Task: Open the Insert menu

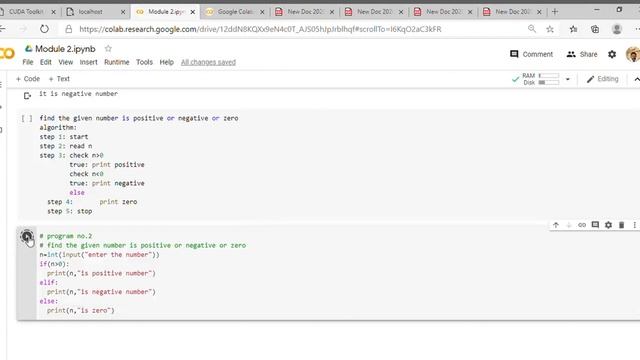Action: coord(89,62)
